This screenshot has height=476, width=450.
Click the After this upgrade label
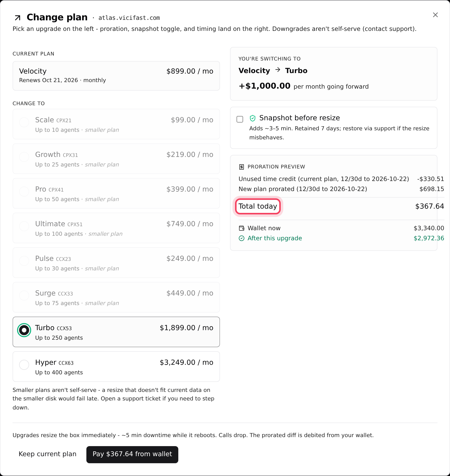coord(275,238)
